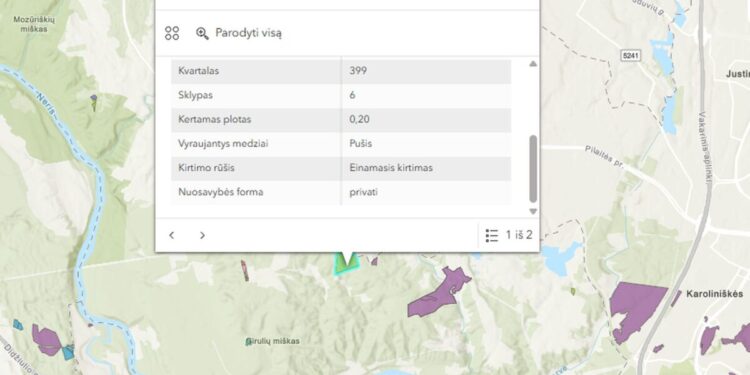Click the Girulių miškas map label
This screenshot has width=750, height=375.
point(274,341)
